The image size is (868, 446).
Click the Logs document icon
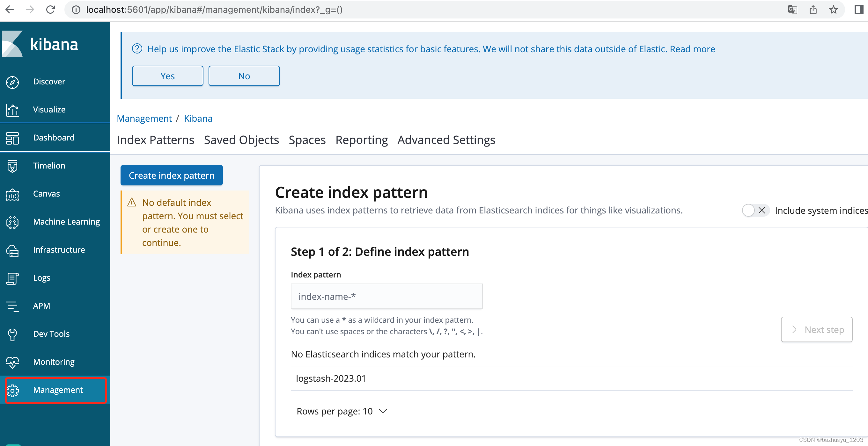click(x=12, y=278)
